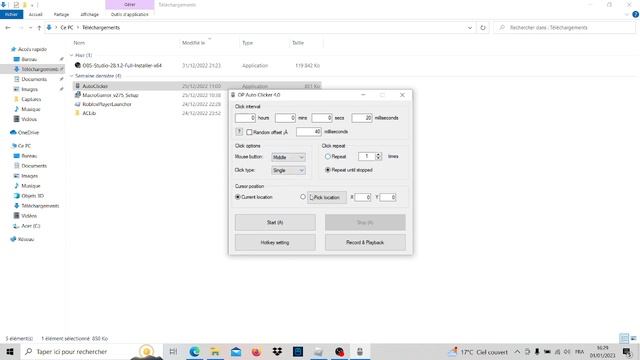Image resolution: width=640 pixels, height=360 pixels.
Task: Collapse the Semaine dernière group
Action: point(72,76)
